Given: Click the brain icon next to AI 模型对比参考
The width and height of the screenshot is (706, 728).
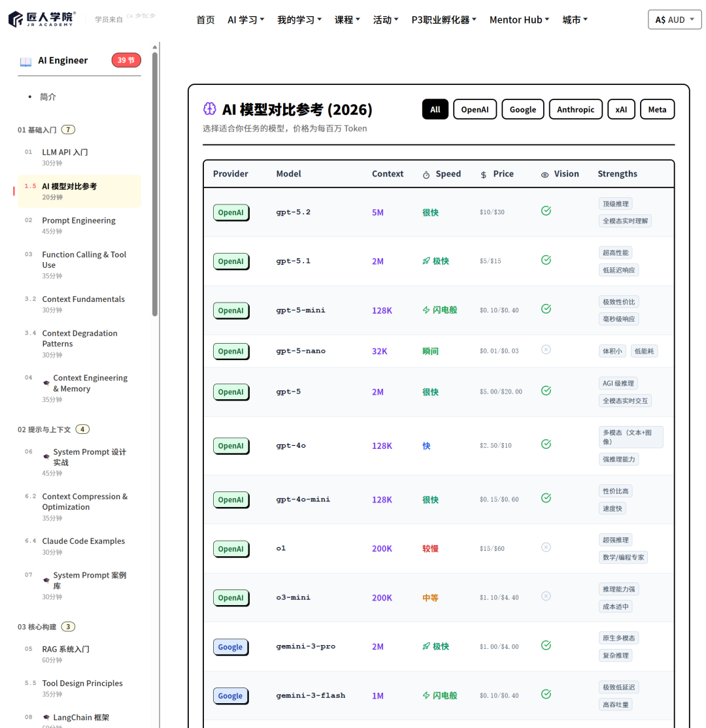Looking at the screenshot, I should point(210,109).
